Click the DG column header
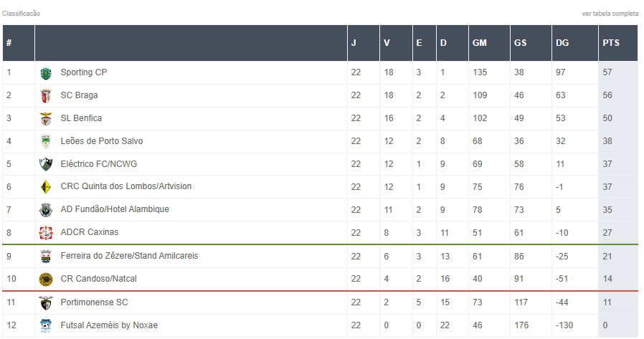Viewport: 644px width, 339px height. [562, 43]
